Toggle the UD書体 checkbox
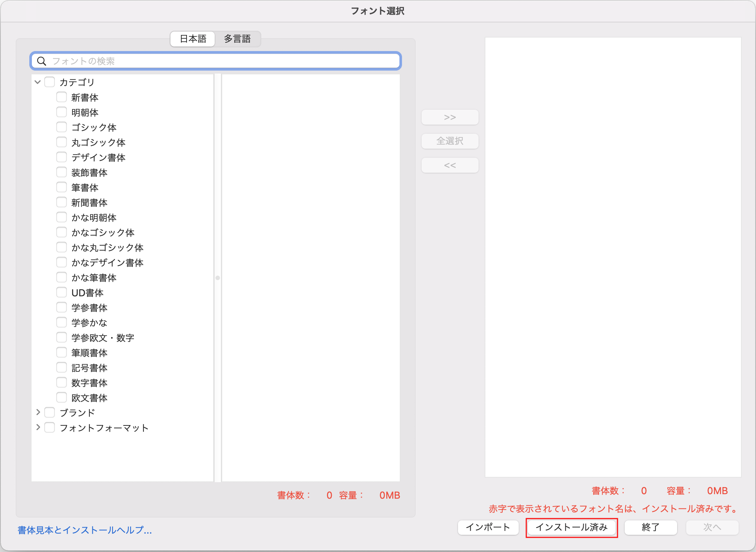Screen dimensions: 756x552 [x=62, y=292]
